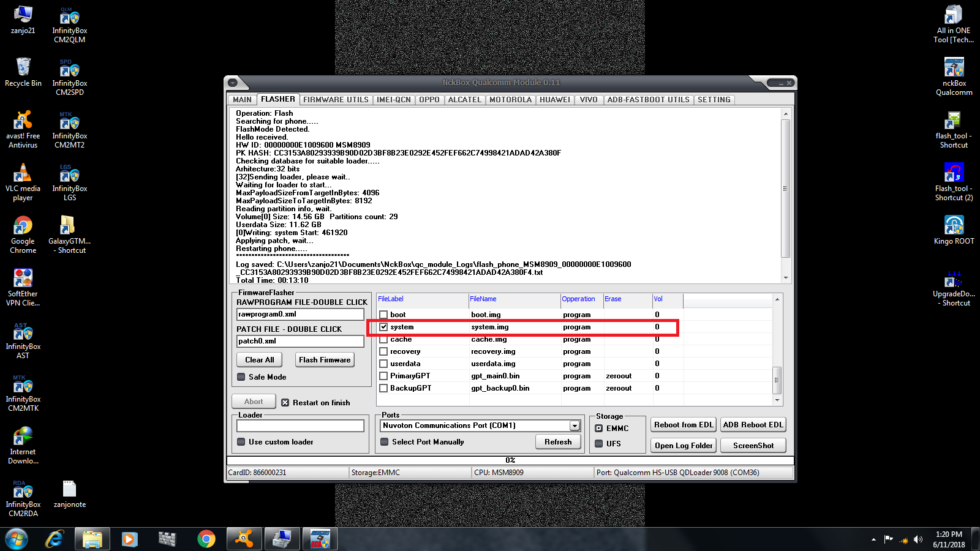980x551 pixels.
Task: Open the Windows Start menu
Action: point(17,539)
